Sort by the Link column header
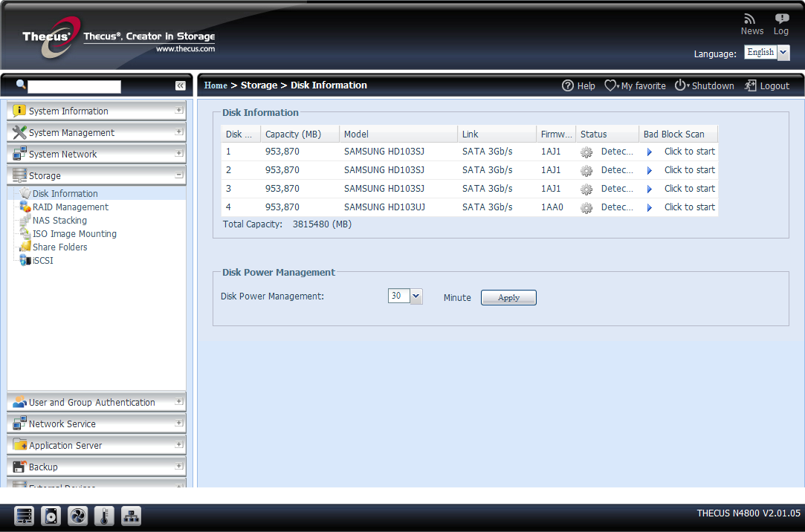The height and width of the screenshot is (532, 805). point(497,134)
